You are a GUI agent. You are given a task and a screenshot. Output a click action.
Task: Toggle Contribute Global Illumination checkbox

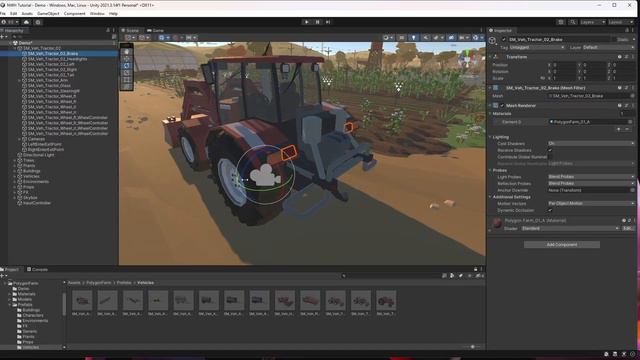pos(550,157)
